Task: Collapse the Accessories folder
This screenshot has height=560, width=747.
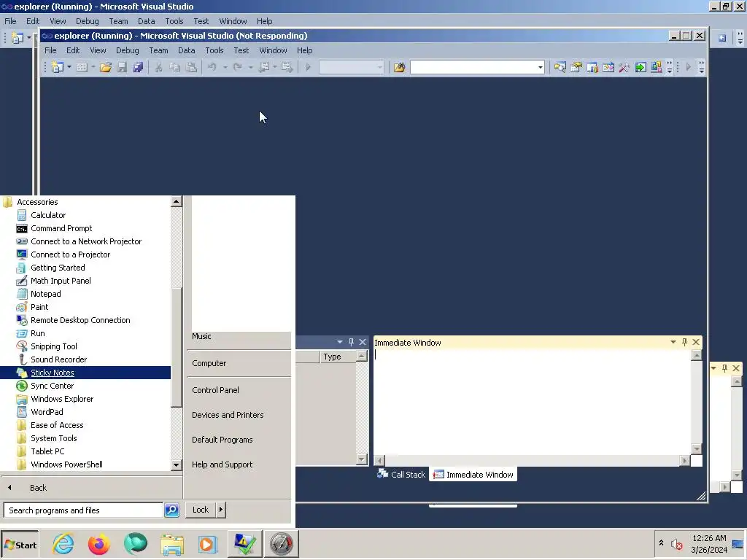Action: 37,203
